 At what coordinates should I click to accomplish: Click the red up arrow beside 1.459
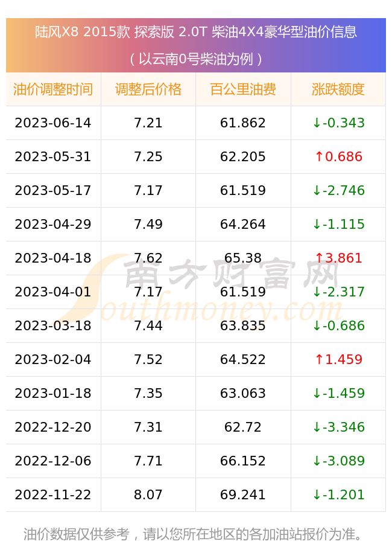click(319, 359)
